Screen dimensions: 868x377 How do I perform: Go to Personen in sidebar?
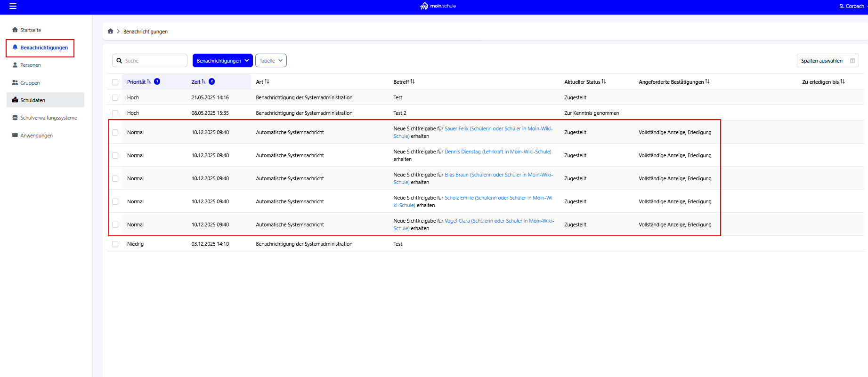point(31,65)
